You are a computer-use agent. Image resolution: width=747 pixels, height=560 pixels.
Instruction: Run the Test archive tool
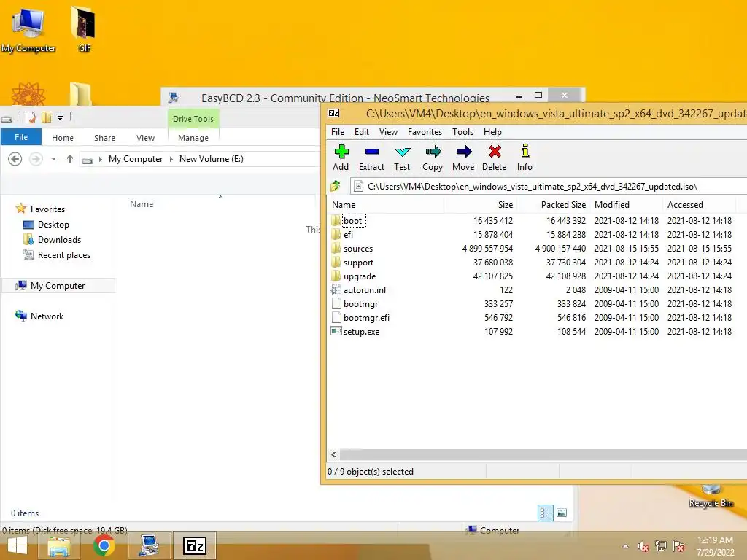(x=402, y=157)
